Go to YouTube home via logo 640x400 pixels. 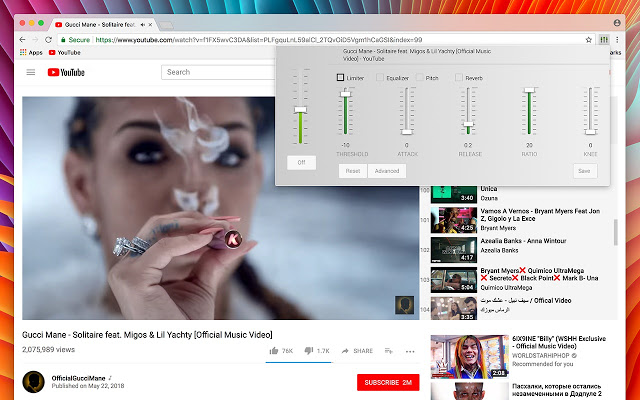point(66,72)
